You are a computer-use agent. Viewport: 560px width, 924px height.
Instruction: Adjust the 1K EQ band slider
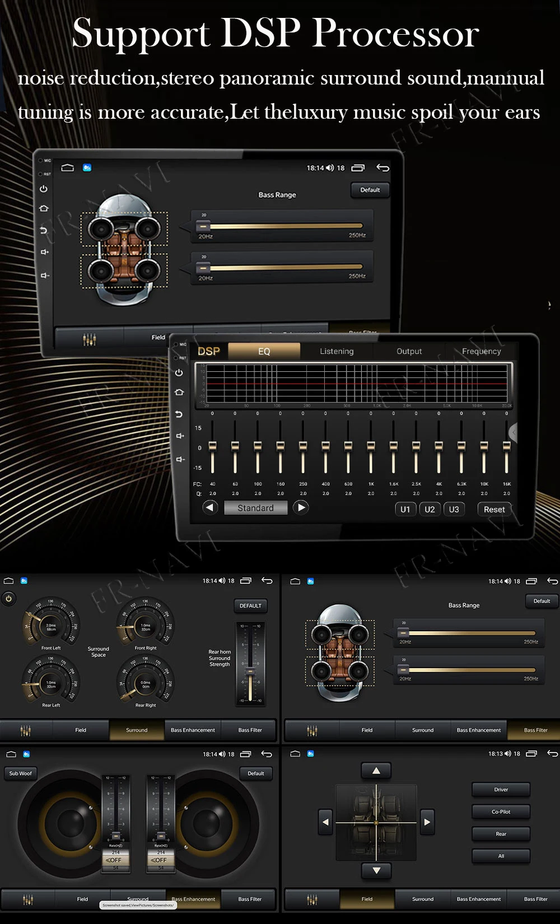point(371,447)
